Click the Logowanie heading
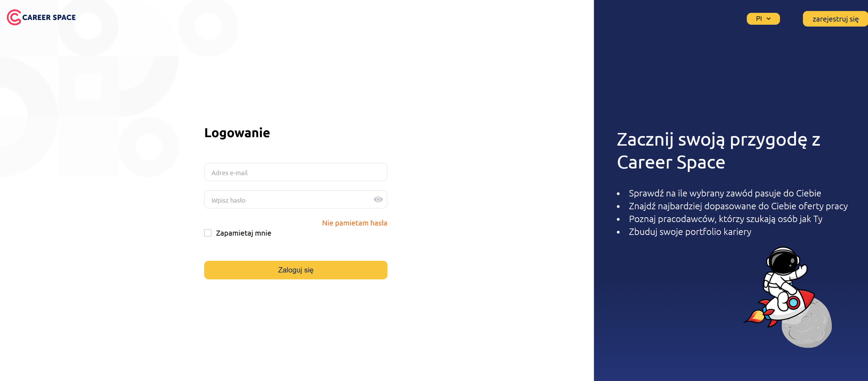 coord(237,133)
